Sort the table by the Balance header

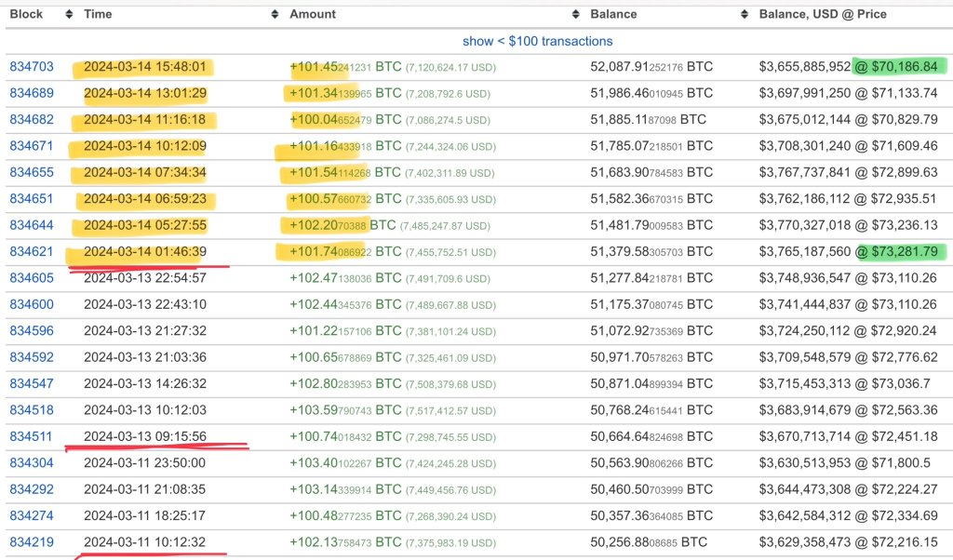(613, 14)
